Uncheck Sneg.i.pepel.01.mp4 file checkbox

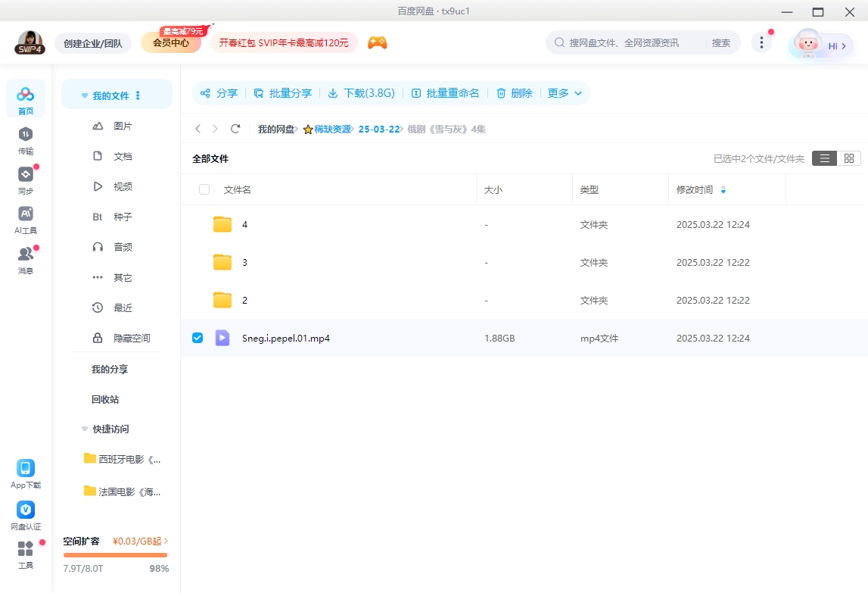coord(197,338)
